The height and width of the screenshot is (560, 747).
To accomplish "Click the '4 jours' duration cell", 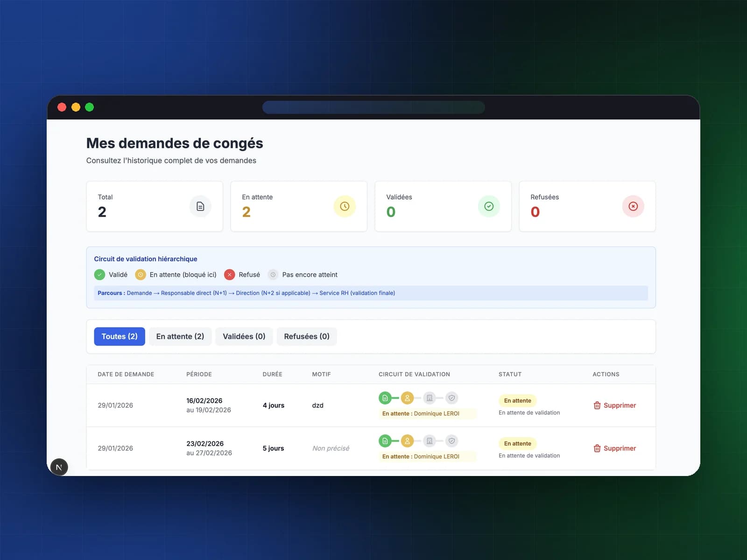I will point(274,406).
